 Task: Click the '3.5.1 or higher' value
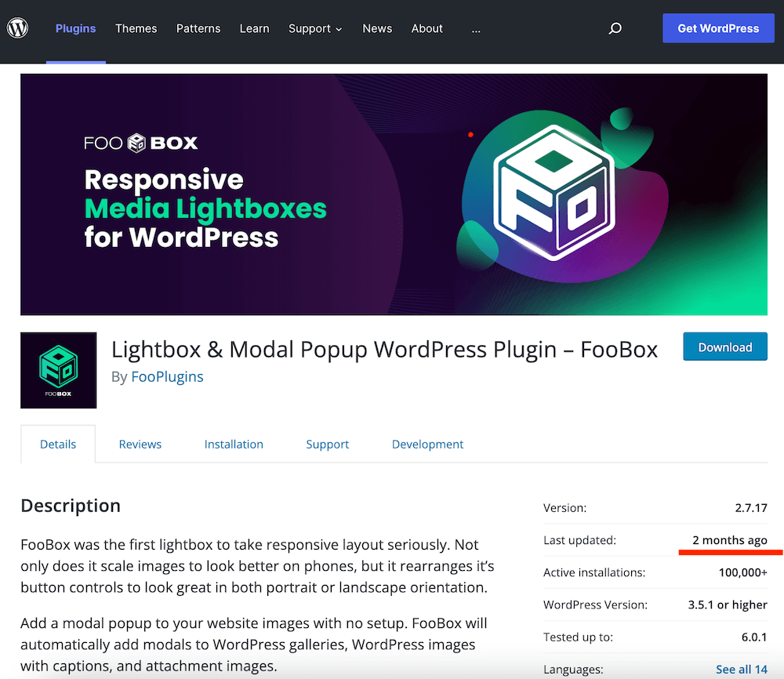(728, 605)
